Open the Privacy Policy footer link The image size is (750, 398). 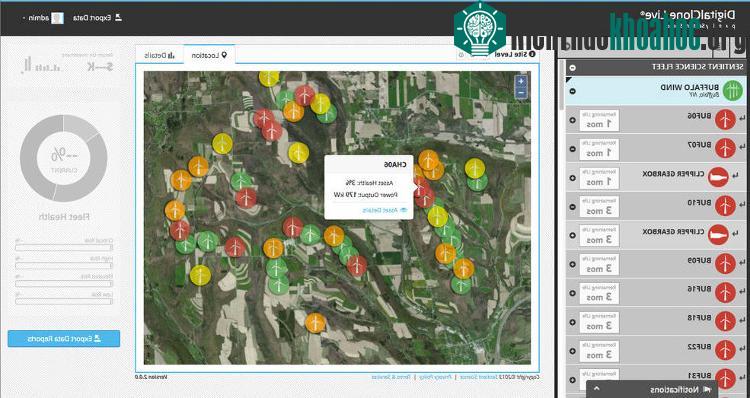click(435, 377)
